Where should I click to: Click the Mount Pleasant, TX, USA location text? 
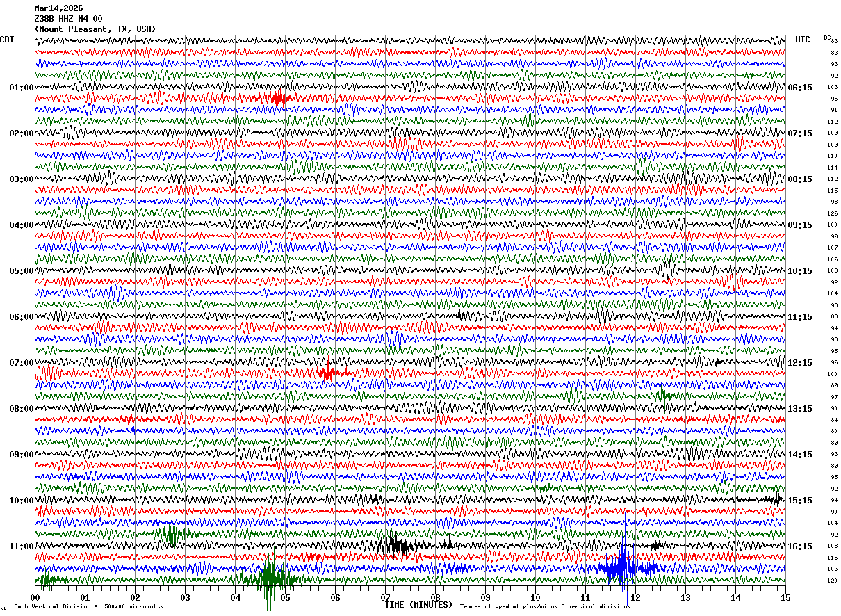coord(95,29)
